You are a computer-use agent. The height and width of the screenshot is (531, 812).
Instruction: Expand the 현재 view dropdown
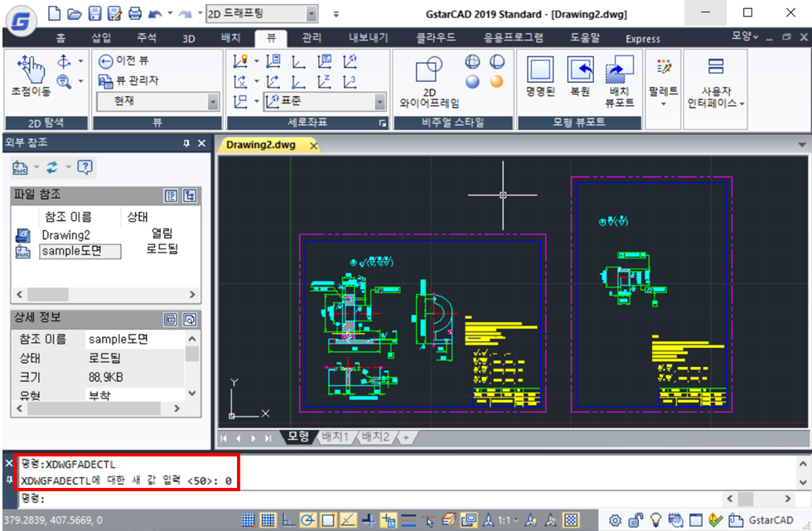[213, 101]
